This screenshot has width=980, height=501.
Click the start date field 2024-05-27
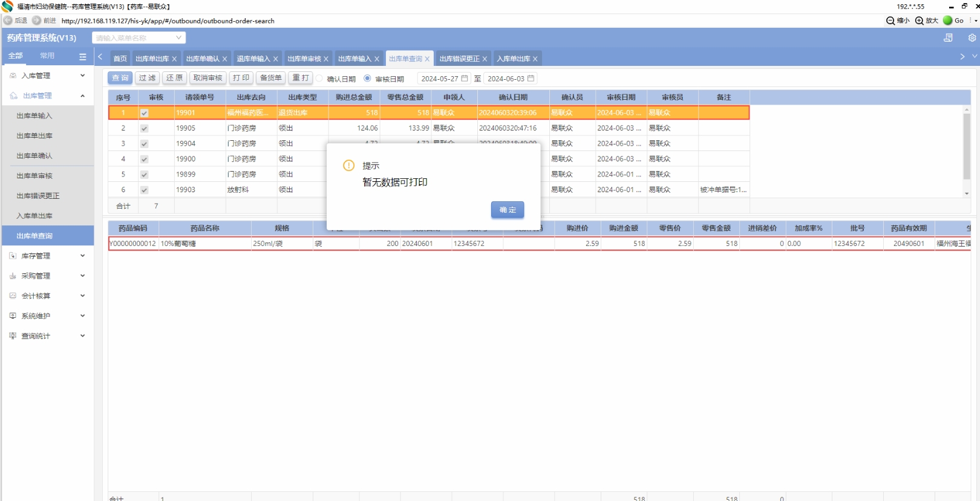(443, 79)
